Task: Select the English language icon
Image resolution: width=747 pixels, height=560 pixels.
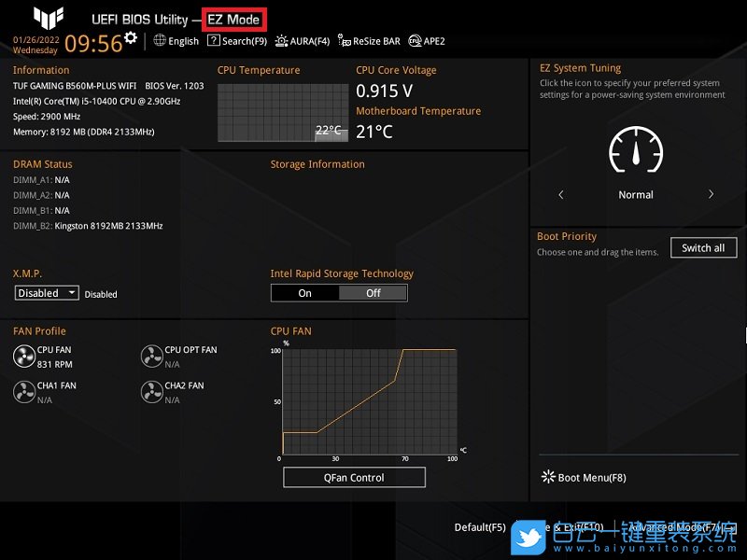Action: tap(161, 40)
